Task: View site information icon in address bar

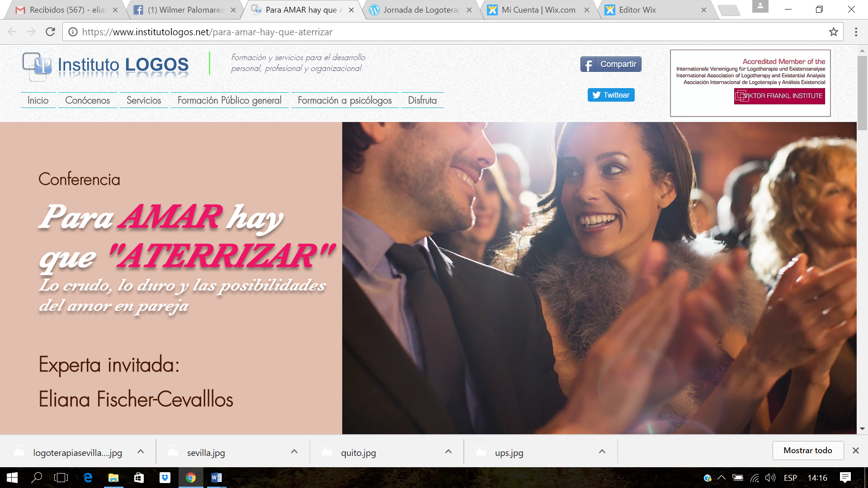Action: [73, 32]
